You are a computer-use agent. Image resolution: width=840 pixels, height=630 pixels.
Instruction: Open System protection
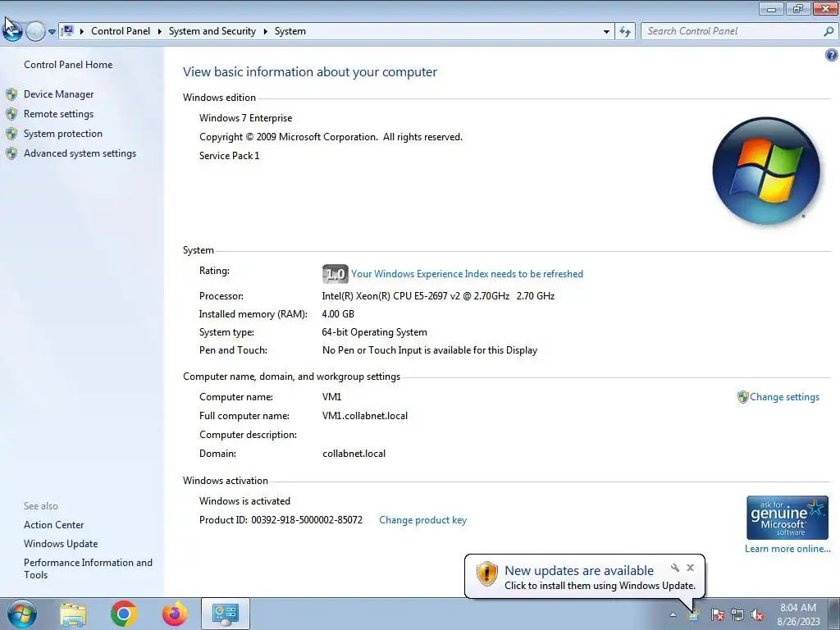point(62,134)
